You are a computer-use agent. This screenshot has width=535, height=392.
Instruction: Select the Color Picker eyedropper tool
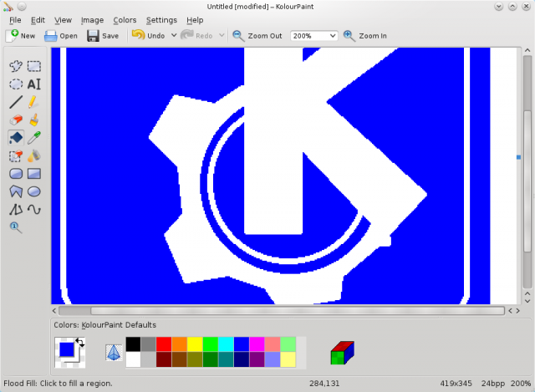[34, 138]
